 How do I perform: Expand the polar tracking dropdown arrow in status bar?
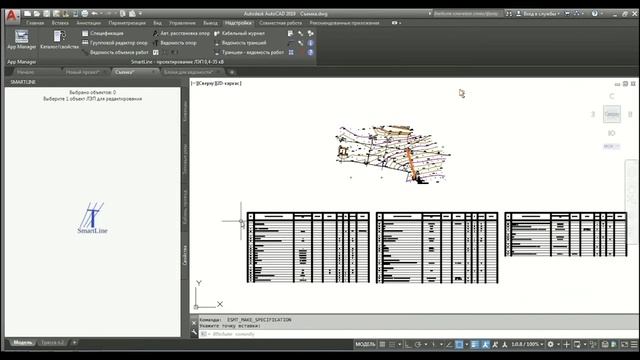(425, 344)
